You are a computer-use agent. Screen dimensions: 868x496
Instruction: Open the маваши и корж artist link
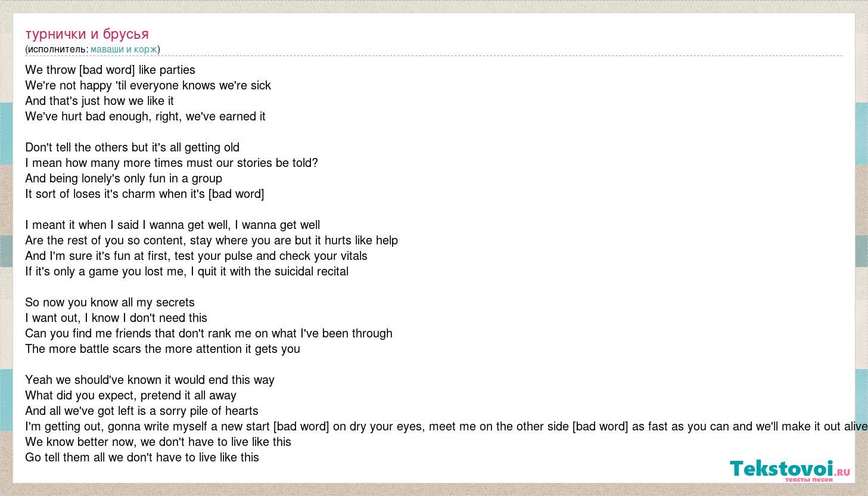(124, 49)
